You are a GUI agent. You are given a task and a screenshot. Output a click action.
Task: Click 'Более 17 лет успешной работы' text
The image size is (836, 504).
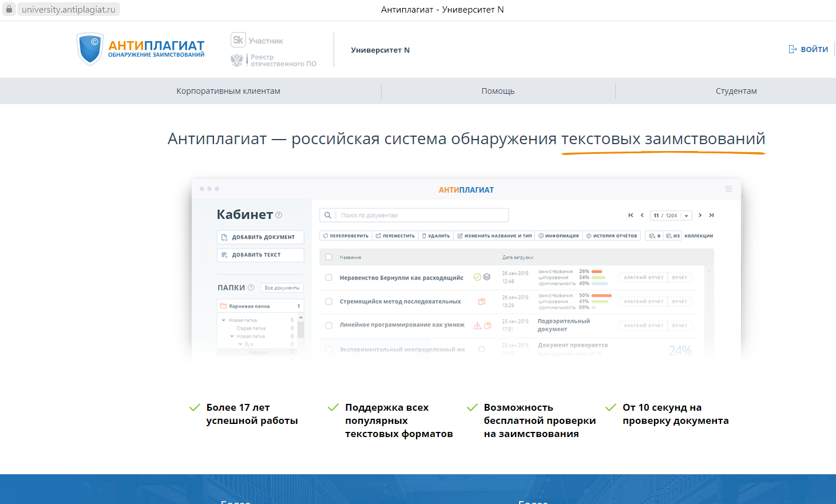click(252, 414)
